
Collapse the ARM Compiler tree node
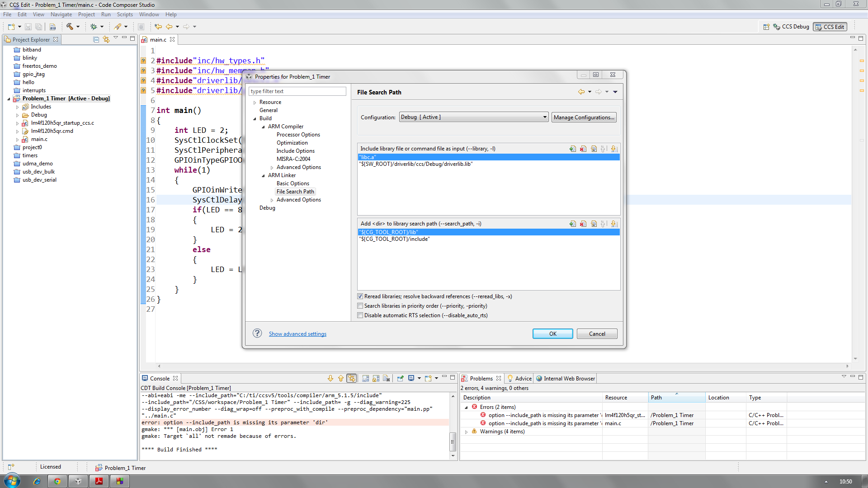coord(263,127)
